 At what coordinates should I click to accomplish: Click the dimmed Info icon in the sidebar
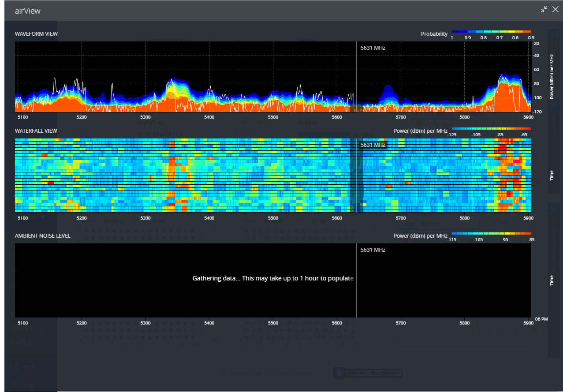(x=15, y=366)
